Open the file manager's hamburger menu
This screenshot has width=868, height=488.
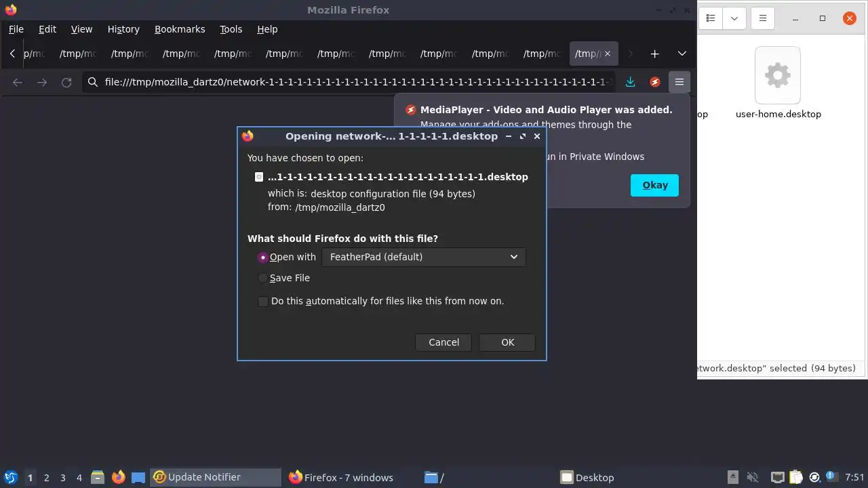pos(762,18)
